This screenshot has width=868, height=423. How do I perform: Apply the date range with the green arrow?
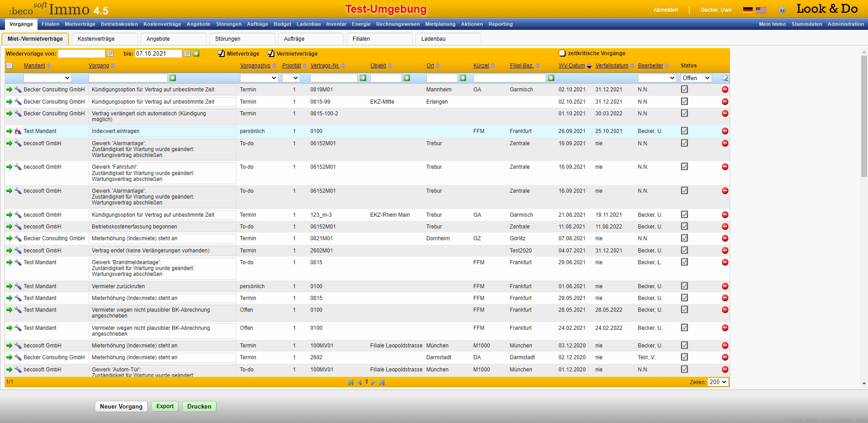pyautogui.click(x=196, y=54)
